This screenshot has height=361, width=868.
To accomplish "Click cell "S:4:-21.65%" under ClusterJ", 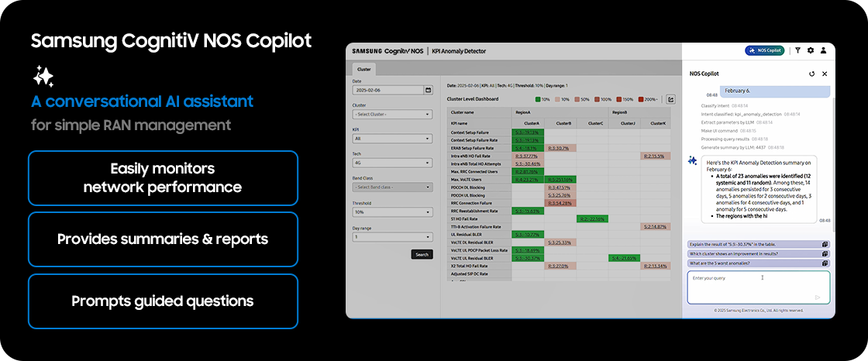I will (624, 258).
